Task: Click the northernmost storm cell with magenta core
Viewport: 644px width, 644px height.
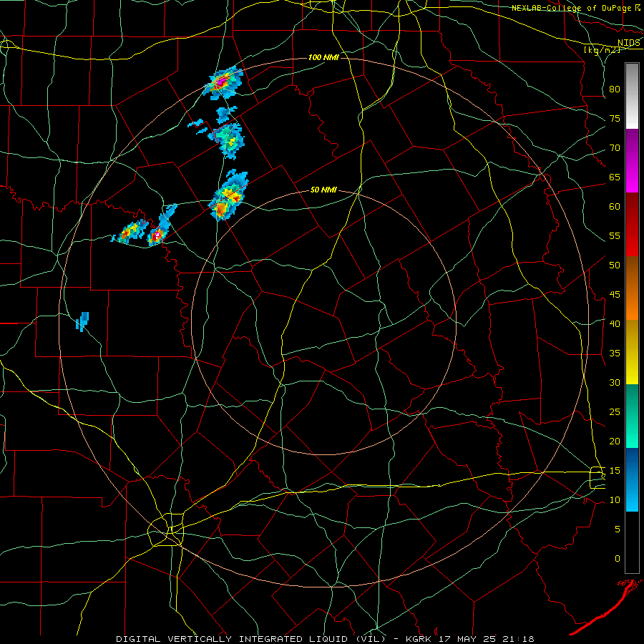Action: (223, 82)
